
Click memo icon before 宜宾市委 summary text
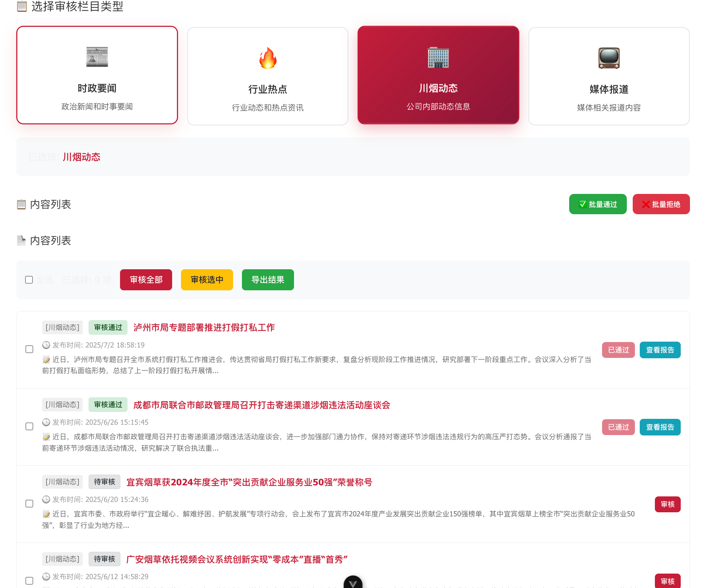coord(46,514)
